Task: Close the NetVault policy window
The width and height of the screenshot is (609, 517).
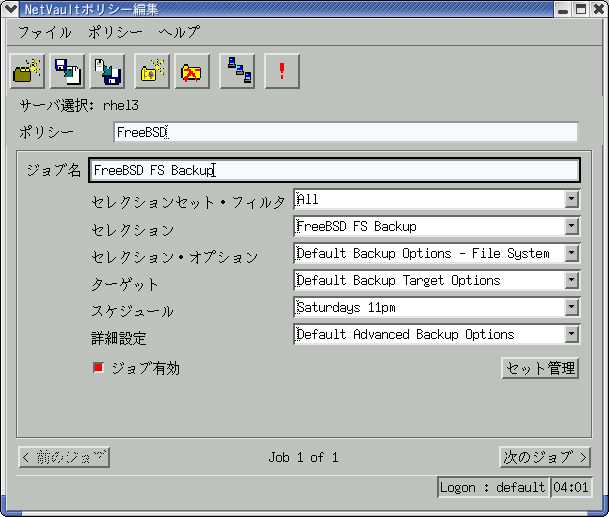Action: tap(599, 9)
